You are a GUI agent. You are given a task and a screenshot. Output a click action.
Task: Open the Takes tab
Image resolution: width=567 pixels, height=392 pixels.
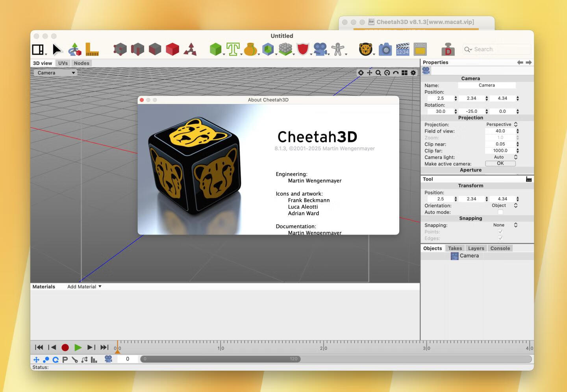(455, 248)
